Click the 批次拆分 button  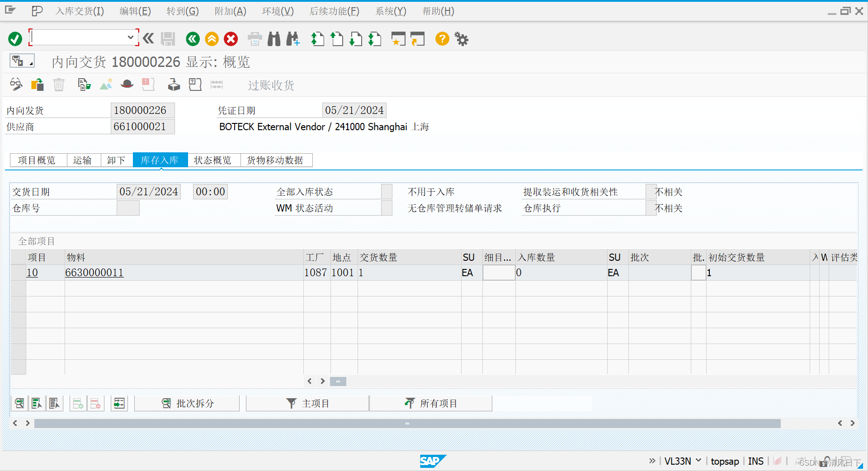pyautogui.click(x=187, y=403)
